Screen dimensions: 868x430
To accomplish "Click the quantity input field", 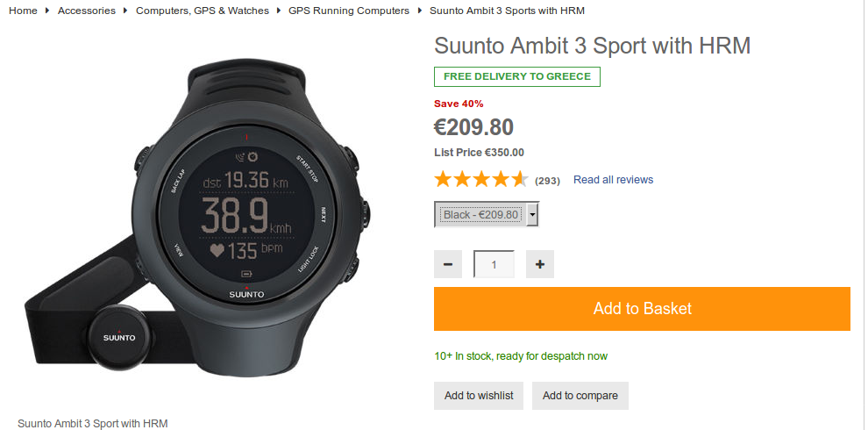I will [494, 264].
